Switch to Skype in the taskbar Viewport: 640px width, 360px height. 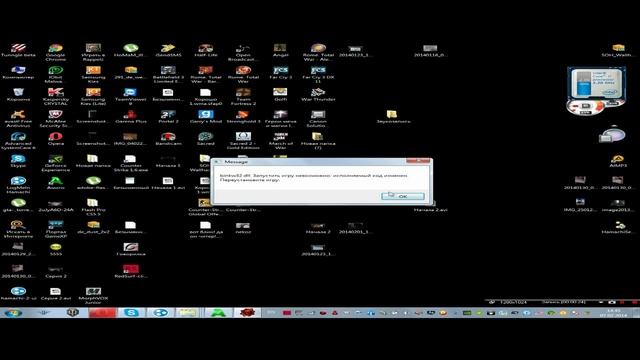pyautogui.click(x=131, y=313)
